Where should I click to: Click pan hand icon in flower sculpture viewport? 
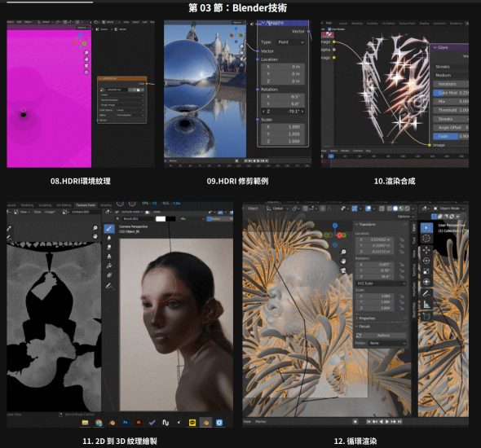tap(343, 261)
